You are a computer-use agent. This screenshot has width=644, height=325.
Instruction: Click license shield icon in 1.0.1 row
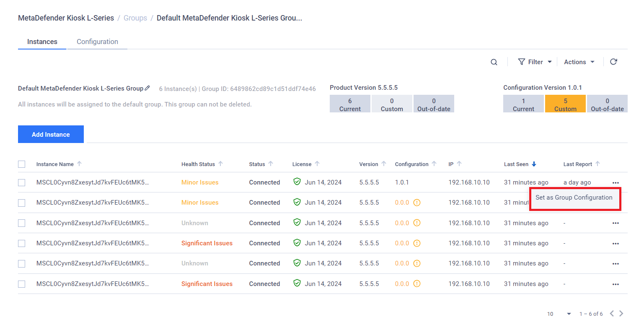[x=297, y=182]
